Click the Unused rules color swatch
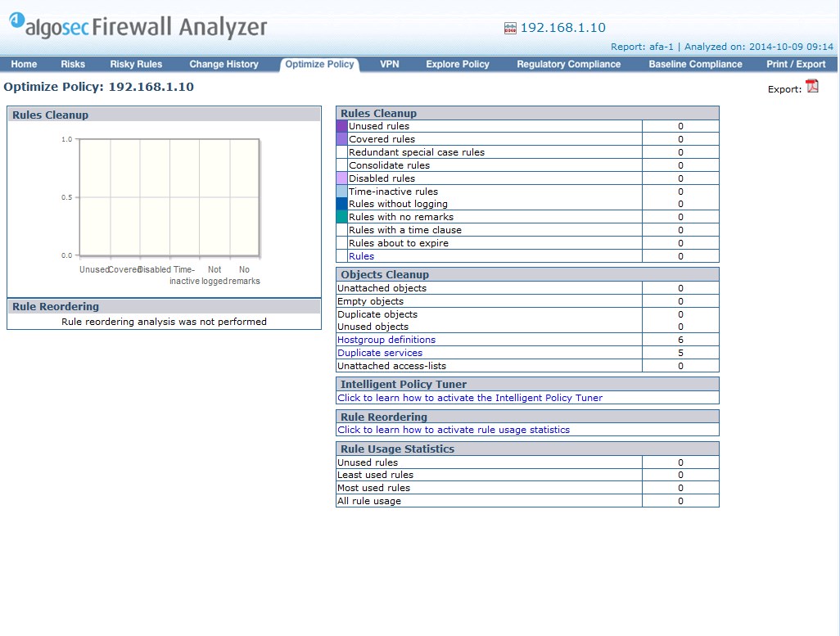Screen dimensions: 840x636 (341, 126)
